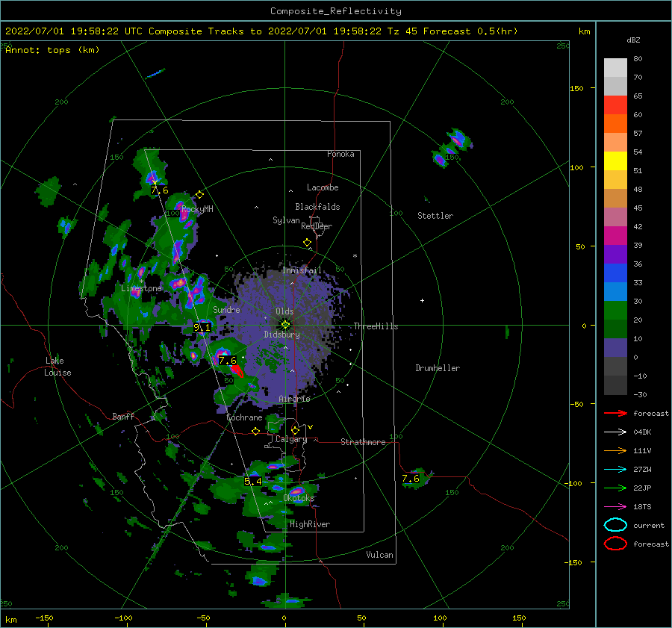Click the Drumheller city label

pos(438,368)
